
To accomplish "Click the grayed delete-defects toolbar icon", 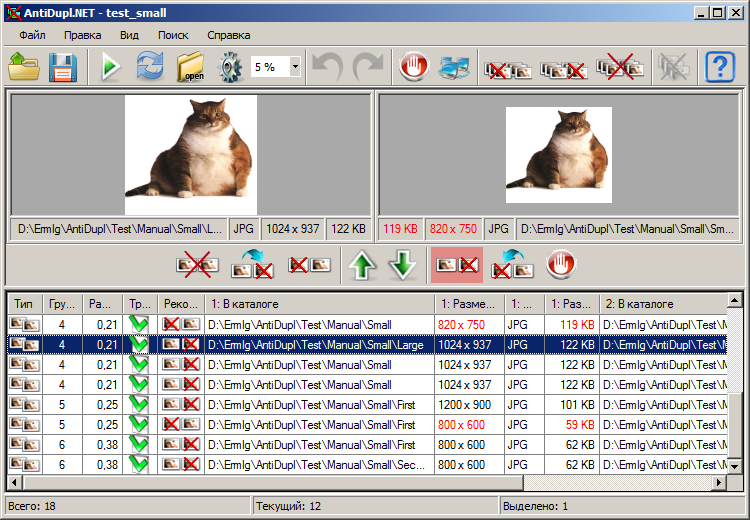I will (x=673, y=66).
